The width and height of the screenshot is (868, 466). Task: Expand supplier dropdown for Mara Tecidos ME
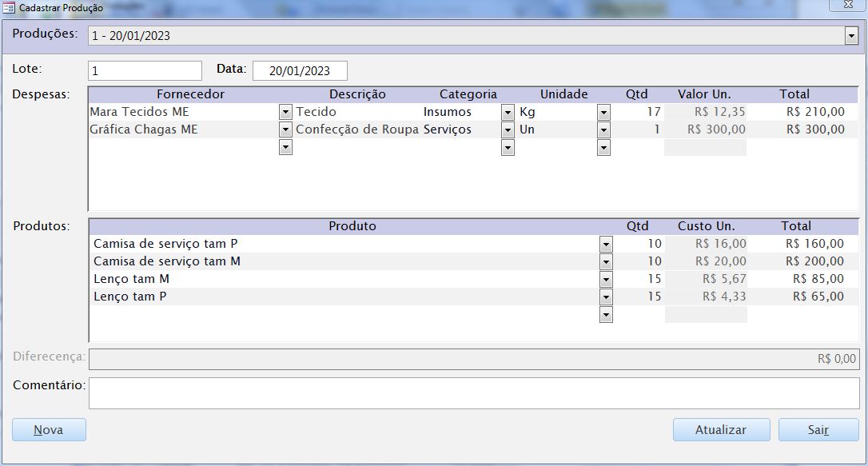tap(285, 112)
